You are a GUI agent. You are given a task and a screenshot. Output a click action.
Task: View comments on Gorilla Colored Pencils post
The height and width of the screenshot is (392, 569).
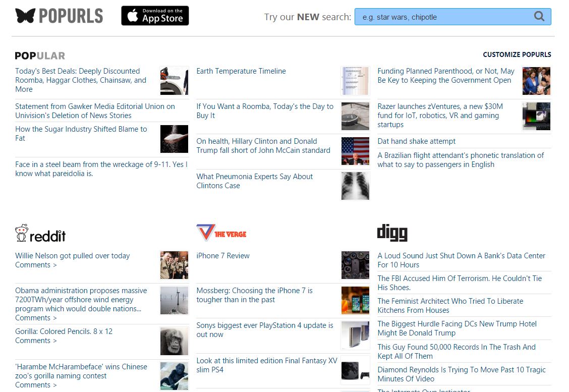[x=35, y=341]
